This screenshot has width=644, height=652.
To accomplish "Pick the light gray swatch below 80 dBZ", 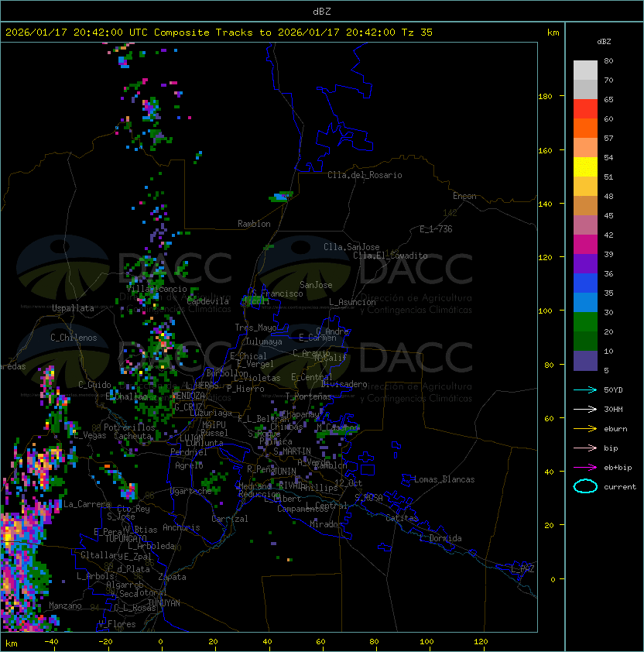I will point(585,70).
